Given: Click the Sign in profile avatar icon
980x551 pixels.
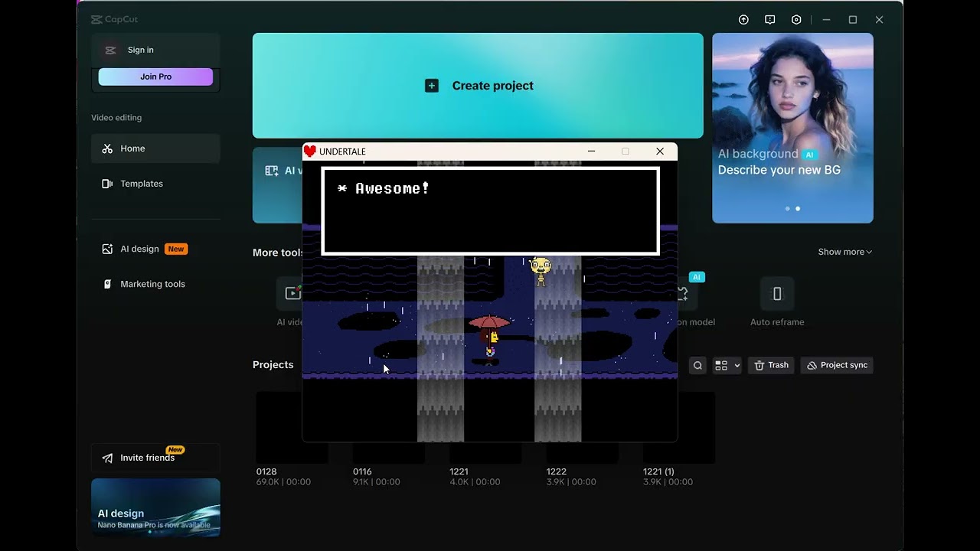Looking at the screenshot, I should [110, 50].
